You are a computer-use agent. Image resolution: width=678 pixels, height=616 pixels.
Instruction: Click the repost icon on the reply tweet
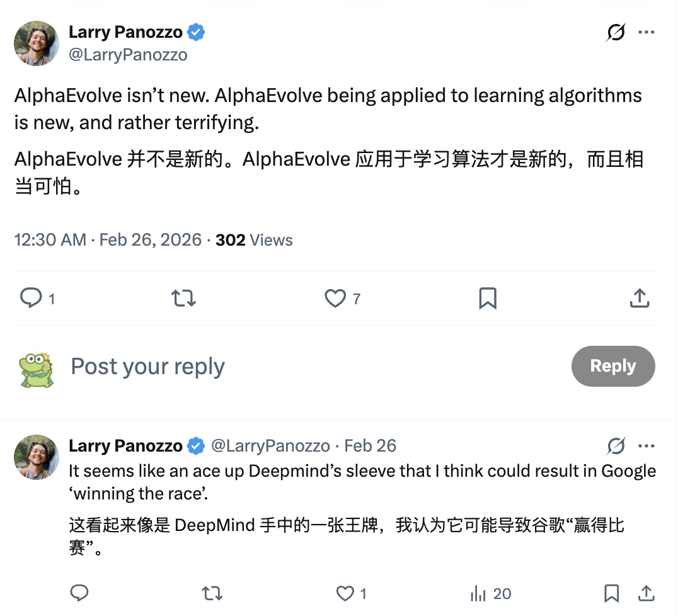[212, 593]
